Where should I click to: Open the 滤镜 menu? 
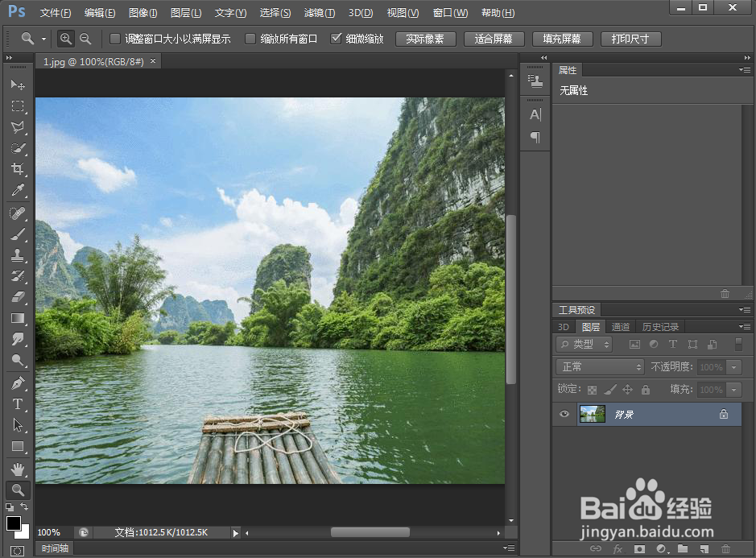pyautogui.click(x=319, y=12)
